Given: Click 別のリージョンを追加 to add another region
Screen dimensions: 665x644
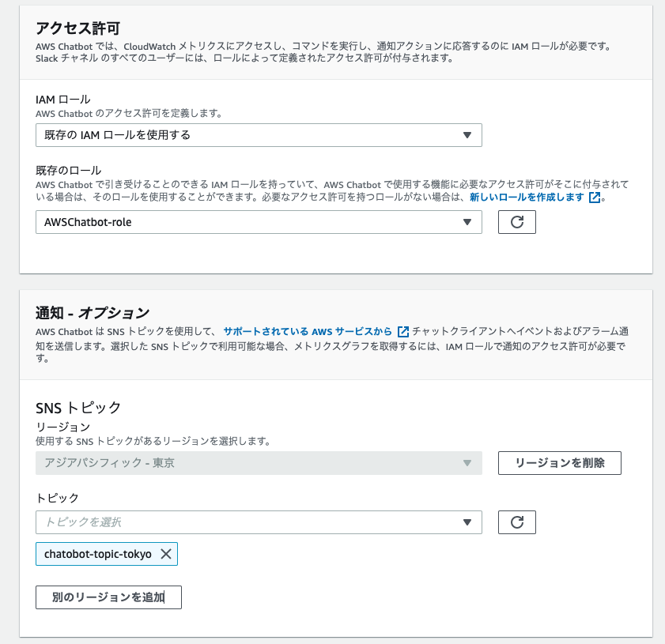Looking at the screenshot, I should [108, 597].
